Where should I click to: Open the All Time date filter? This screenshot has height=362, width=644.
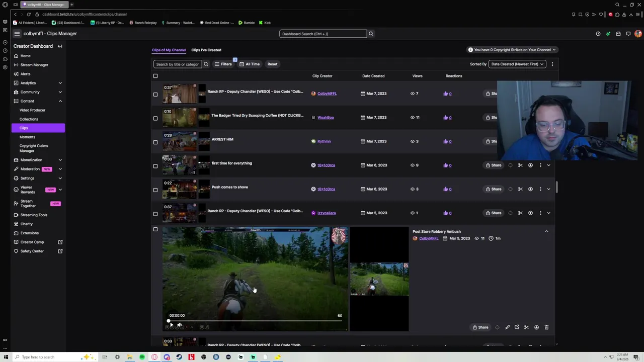click(x=250, y=64)
